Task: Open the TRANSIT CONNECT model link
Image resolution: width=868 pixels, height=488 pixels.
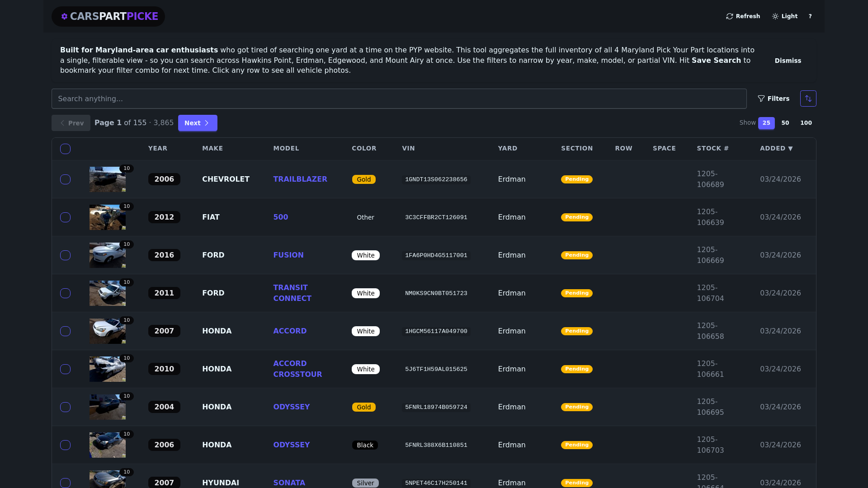Action: pos(292,293)
